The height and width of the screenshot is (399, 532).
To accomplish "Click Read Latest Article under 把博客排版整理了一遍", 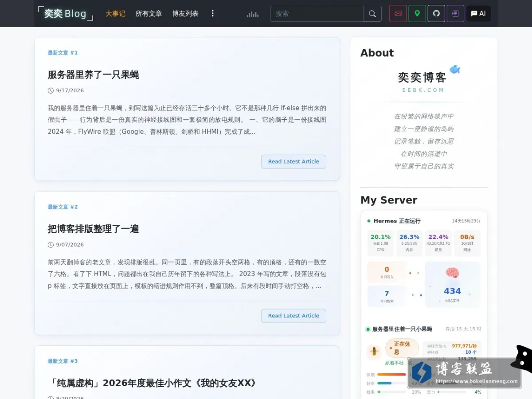I will [293, 316].
